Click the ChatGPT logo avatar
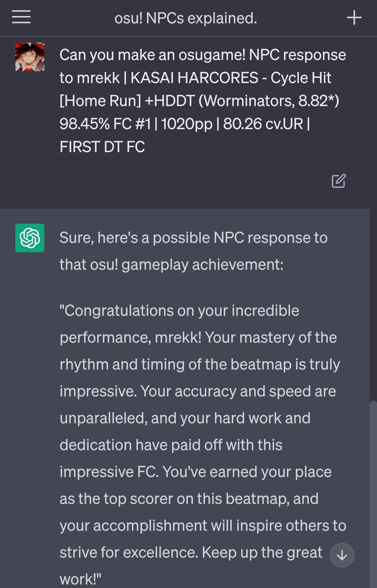Image resolution: width=377 pixels, height=588 pixels. click(30, 238)
